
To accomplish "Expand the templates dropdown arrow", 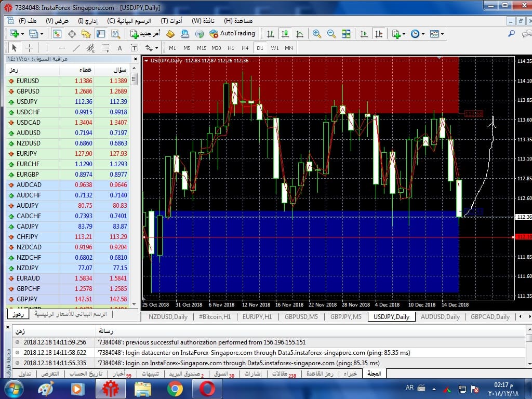I will point(442,34).
